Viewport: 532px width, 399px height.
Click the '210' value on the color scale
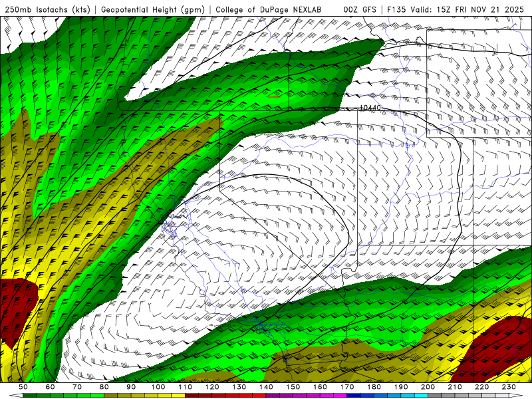tap(455, 387)
